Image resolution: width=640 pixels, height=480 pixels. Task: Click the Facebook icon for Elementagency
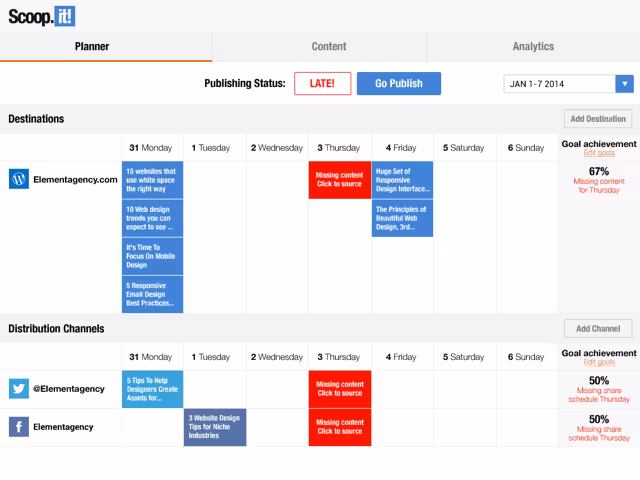click(x=19, y=427)
